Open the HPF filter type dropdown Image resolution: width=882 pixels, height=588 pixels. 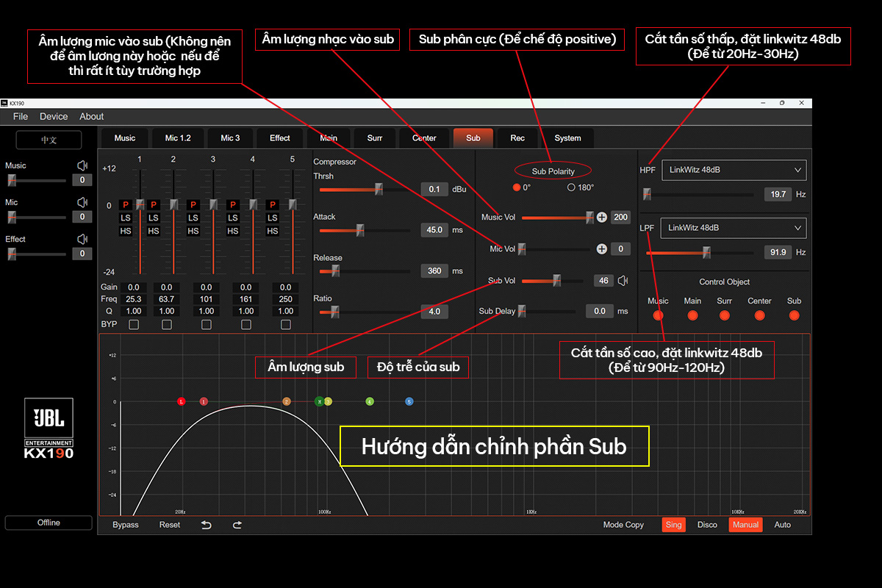(734, 171)
